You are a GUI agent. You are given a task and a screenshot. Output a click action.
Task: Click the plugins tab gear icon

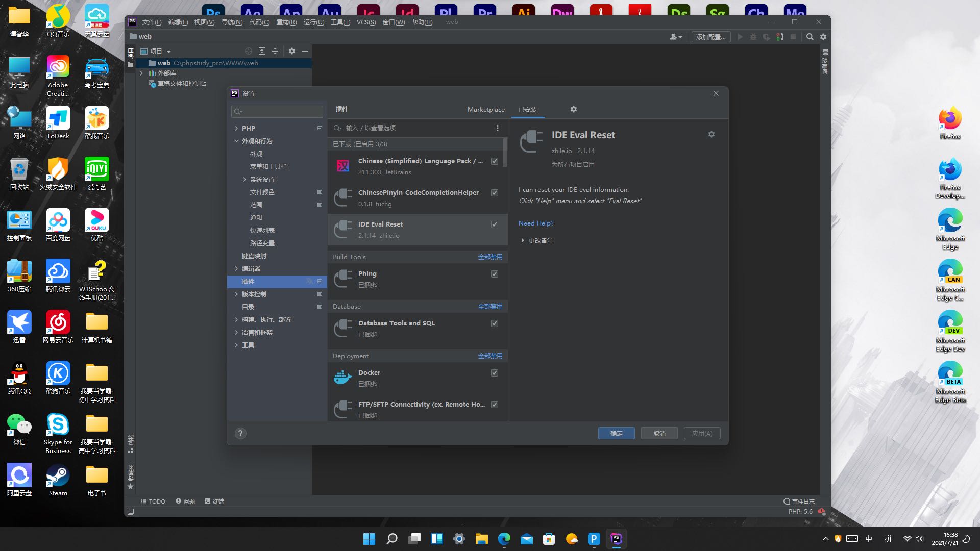(x=573, y=109)
